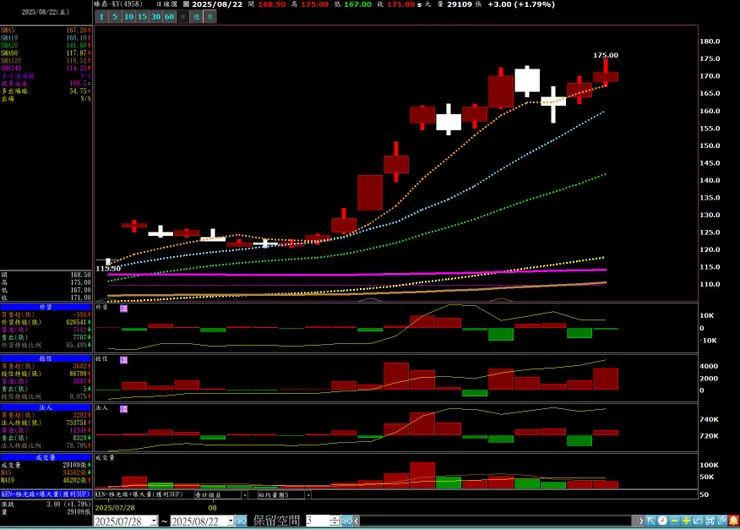Click the SMA10 indicator row

(45, 38)
